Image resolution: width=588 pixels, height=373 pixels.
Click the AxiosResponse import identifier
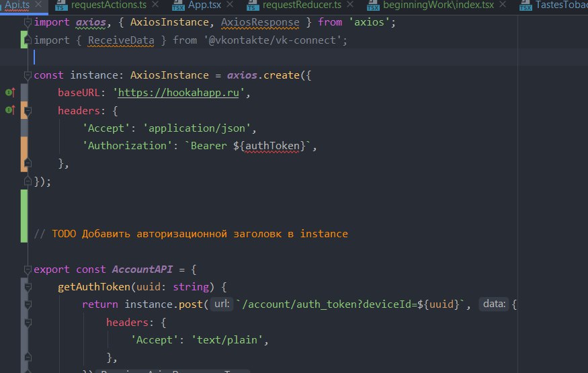260,22
